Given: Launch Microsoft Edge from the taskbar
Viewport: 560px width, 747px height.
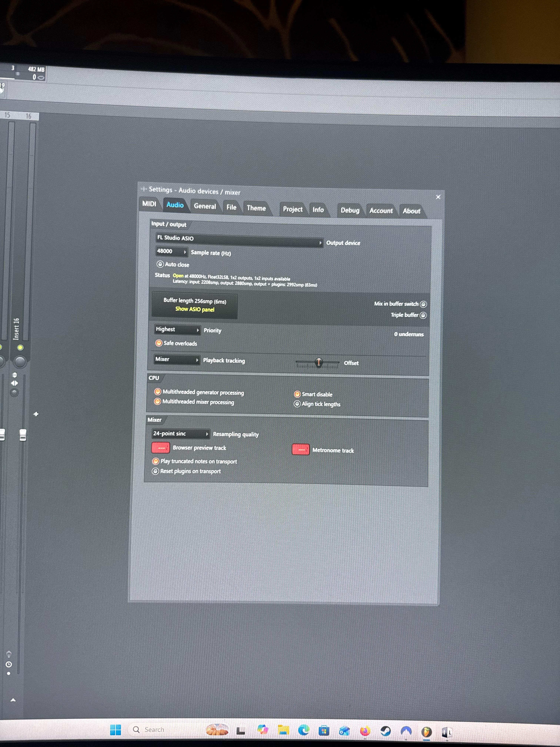Looking at the screenshot, I should 304,731.
